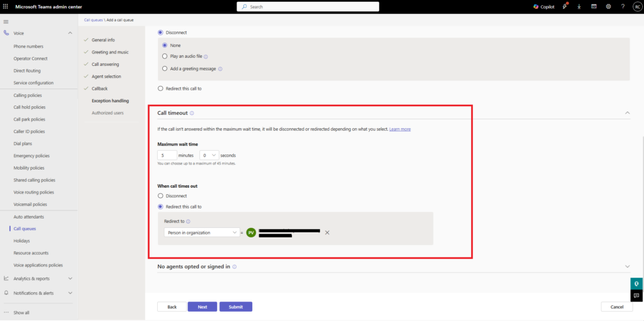Screen dimensions: 644x321
Task: Go to Auto attendants in sidebar
Action: tap(29, 217)
